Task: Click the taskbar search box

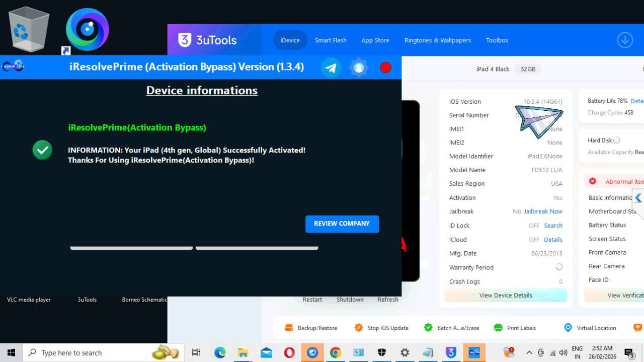Action: [x=104, y=352]
